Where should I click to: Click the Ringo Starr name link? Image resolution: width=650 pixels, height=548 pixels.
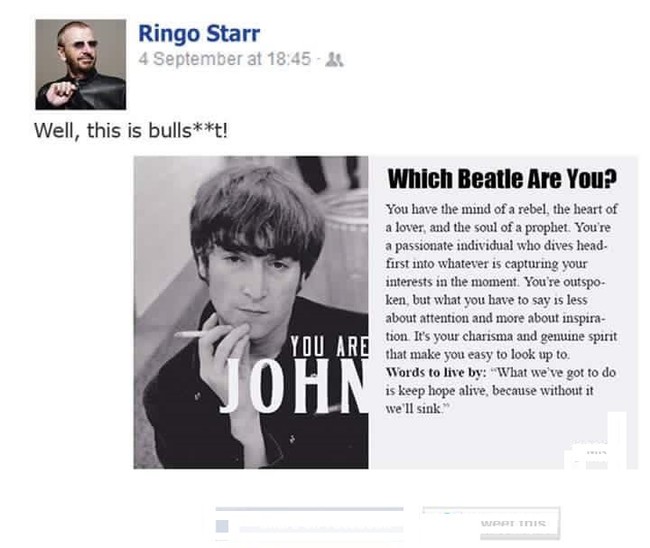(x=199, y=34)
